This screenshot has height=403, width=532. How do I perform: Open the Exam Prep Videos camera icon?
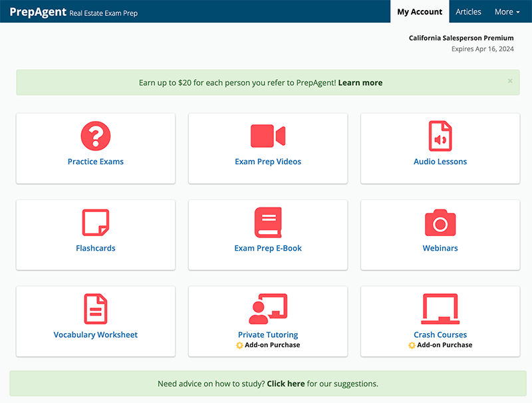[x=268, y=136]
